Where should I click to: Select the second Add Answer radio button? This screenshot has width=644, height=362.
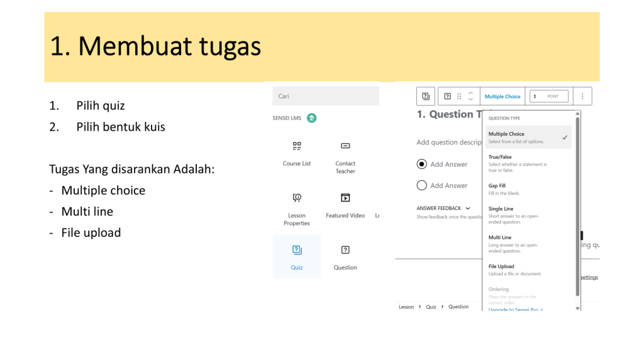tap(422, 185)
